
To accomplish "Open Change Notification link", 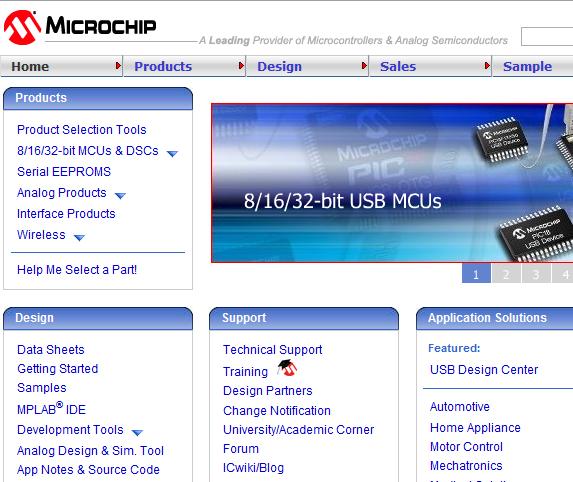I will coord(277,411).
